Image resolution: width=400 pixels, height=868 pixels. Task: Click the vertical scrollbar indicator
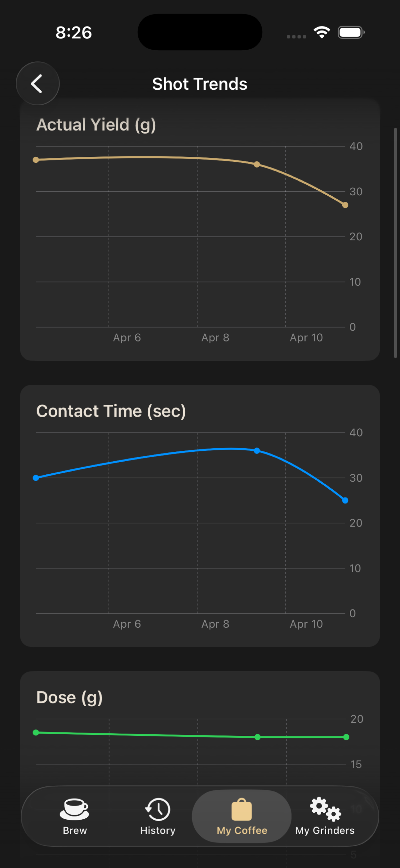396,242
